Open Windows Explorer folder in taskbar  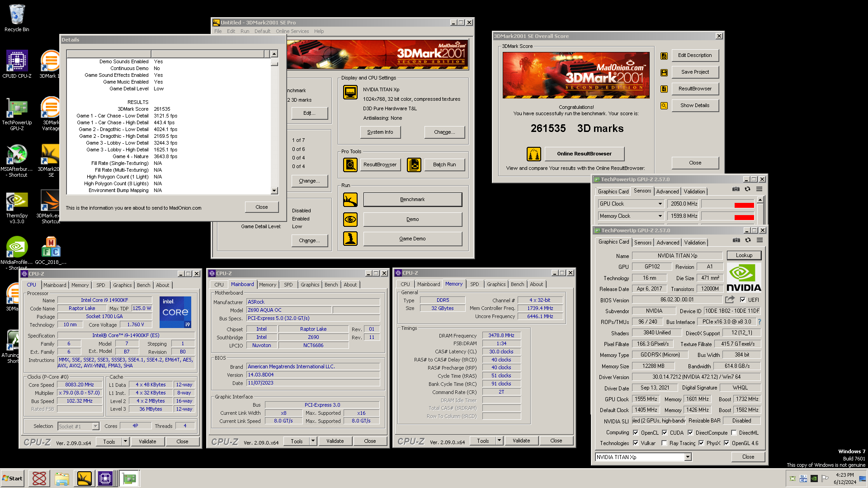tap(62, 479)
